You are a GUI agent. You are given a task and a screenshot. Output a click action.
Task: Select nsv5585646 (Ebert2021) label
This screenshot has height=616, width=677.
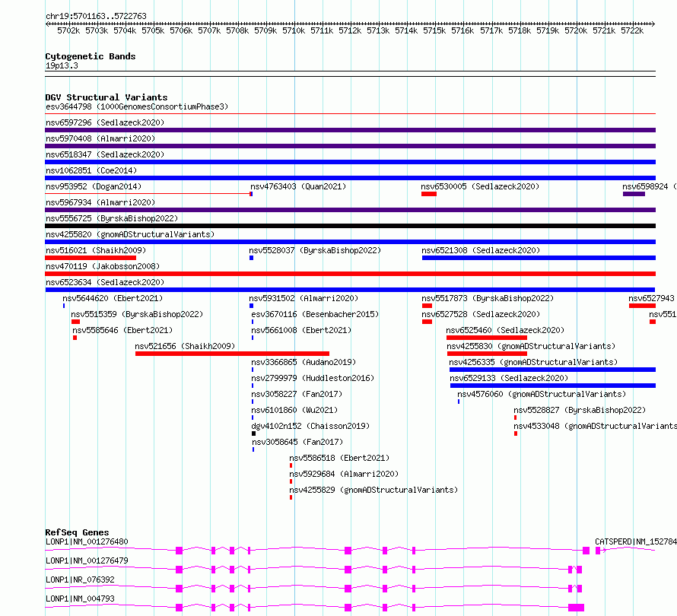122,330
